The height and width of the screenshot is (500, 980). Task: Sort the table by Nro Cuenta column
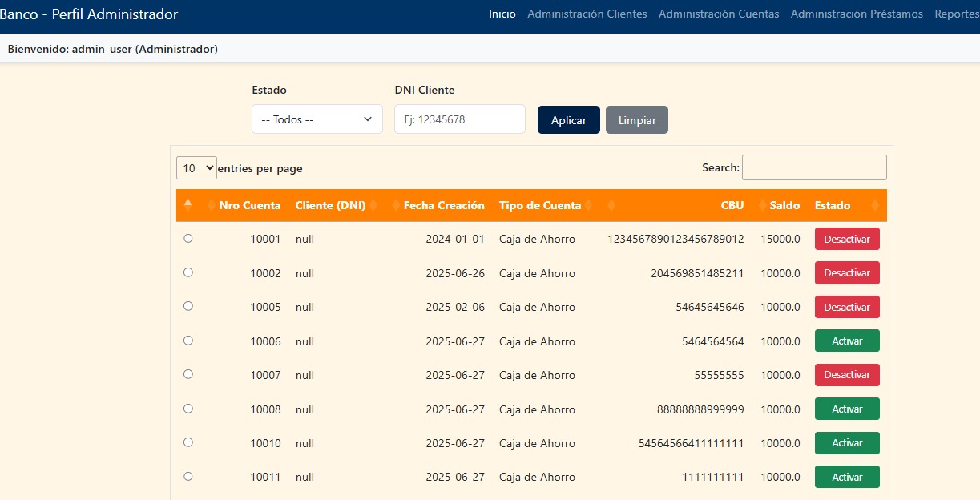click(249, 205)
